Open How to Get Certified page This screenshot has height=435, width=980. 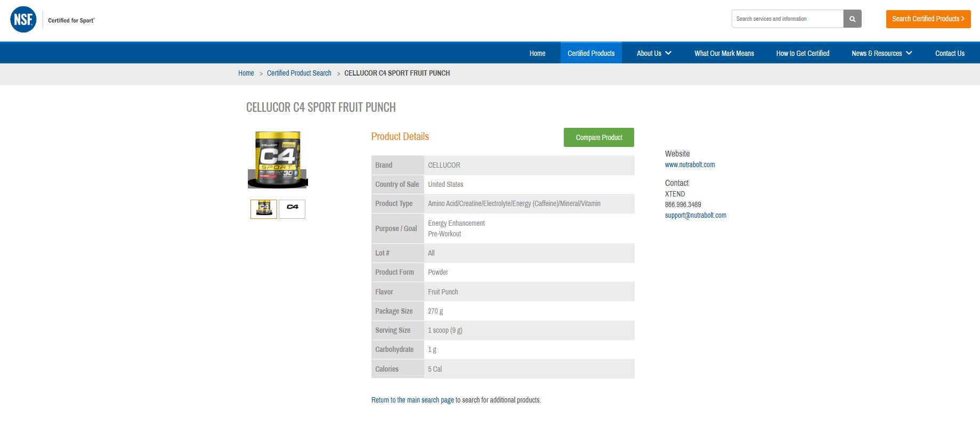click(803, 53)
